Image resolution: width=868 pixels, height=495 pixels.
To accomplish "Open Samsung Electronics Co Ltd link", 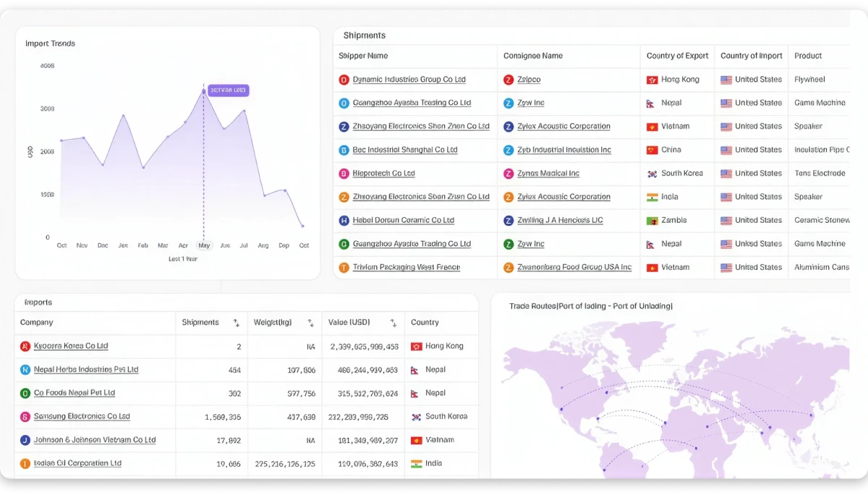I will tap(82, 417).
